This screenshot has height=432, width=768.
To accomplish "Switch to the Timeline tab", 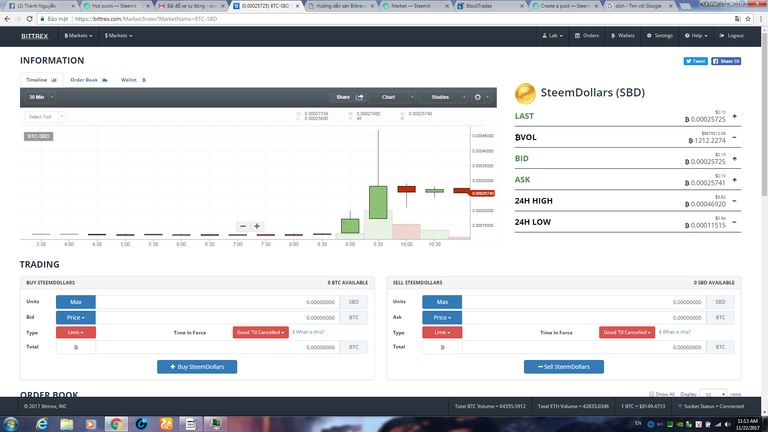I will pos(41,80).
